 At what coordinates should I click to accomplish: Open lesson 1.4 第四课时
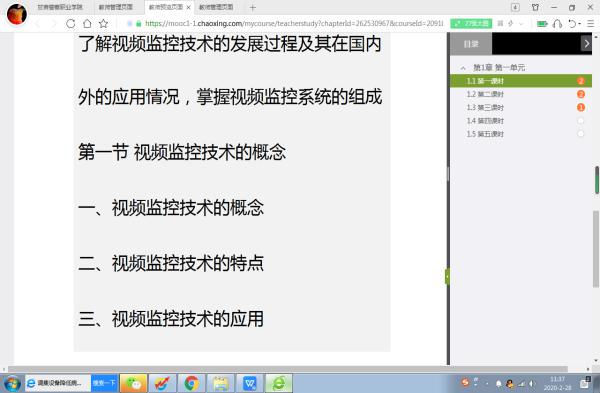[x=485, y=121]
